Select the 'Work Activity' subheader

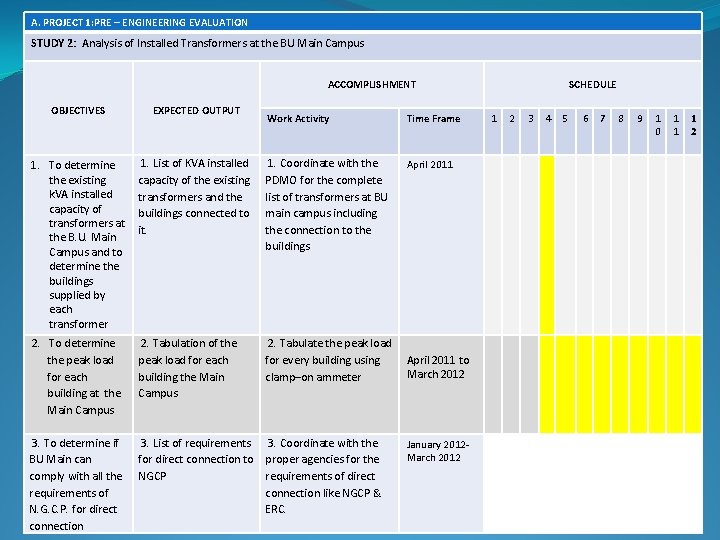pos(329,131)
